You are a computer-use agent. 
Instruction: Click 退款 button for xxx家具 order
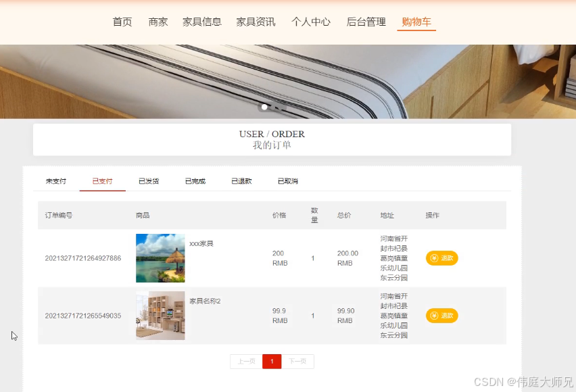tap(442, 258)
